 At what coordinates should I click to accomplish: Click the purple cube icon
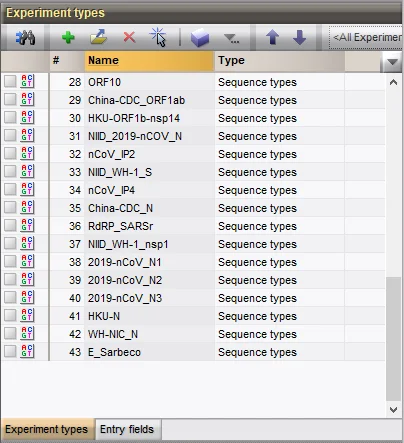(200, 37)
